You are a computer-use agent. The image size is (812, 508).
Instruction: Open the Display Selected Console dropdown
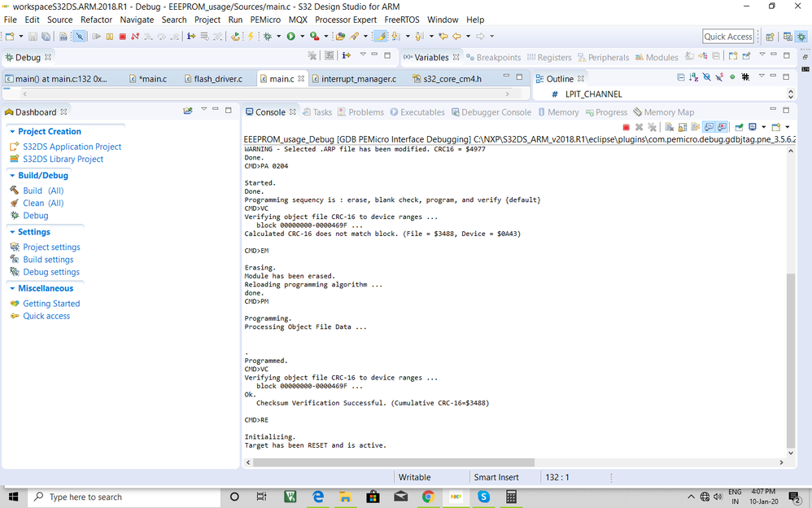763,127
